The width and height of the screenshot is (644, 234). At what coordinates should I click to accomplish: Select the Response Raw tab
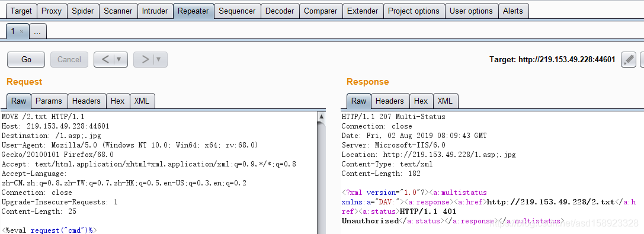pos(358,101)
